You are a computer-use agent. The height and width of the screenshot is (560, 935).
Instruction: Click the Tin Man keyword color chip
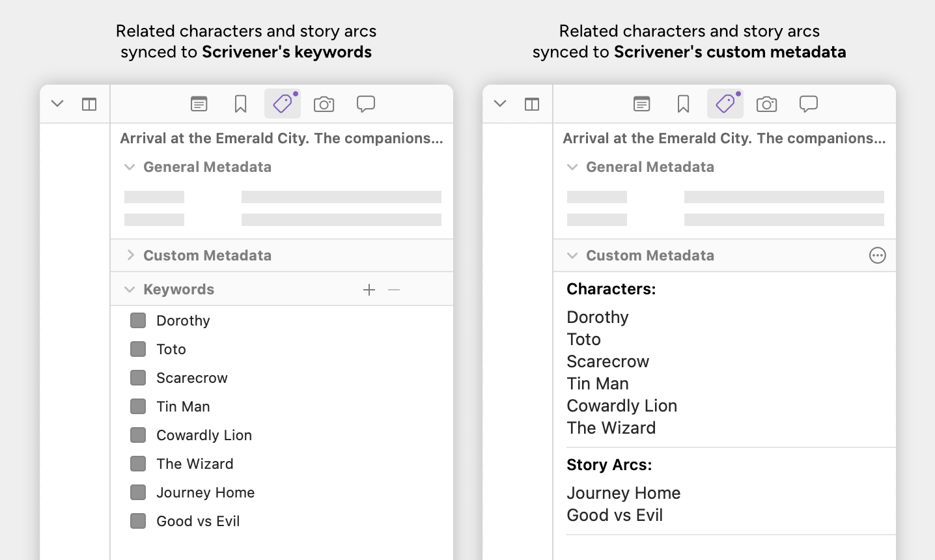138,406
